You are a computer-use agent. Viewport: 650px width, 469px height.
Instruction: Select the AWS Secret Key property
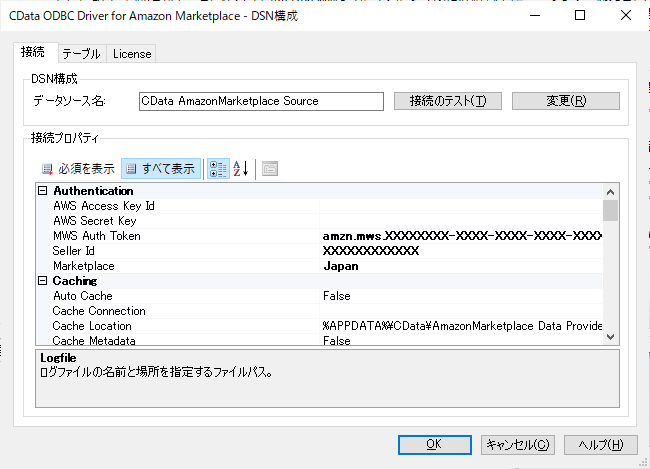(95, 221)
